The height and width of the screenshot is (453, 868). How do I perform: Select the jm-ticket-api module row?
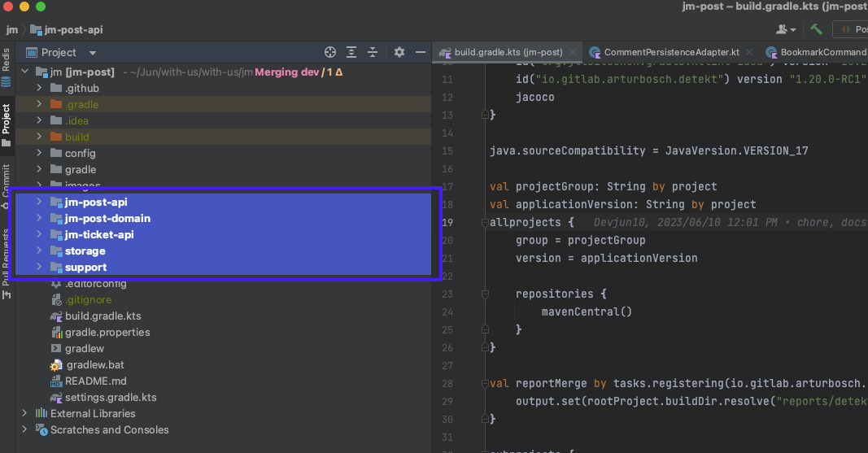pos(223,234)
